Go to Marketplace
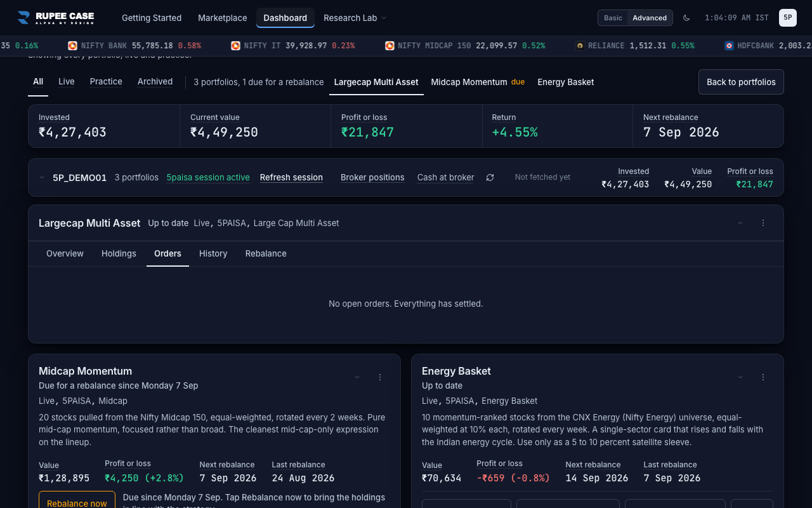This screenshot has width=812, height=508. click(223, 18)
